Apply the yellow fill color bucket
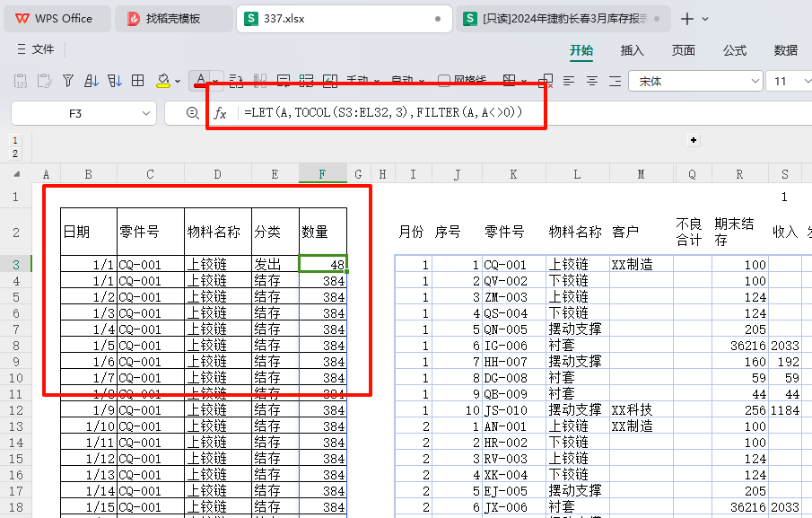The image size is (812, 518). pos(163,80)
